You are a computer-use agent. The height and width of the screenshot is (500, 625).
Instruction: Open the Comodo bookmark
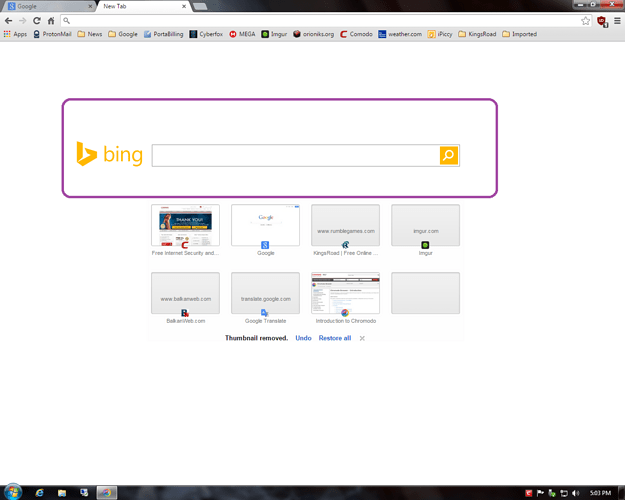click(356, 34)
